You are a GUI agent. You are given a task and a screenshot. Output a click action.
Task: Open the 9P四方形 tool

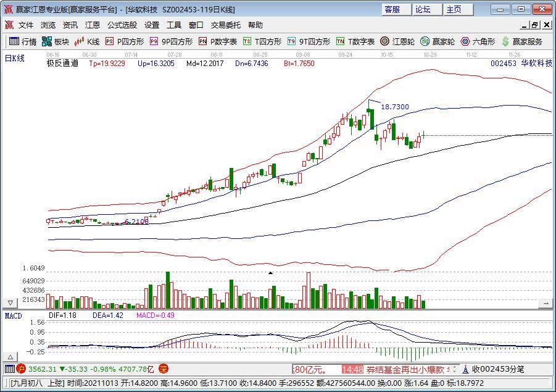(x=171, y=42)
